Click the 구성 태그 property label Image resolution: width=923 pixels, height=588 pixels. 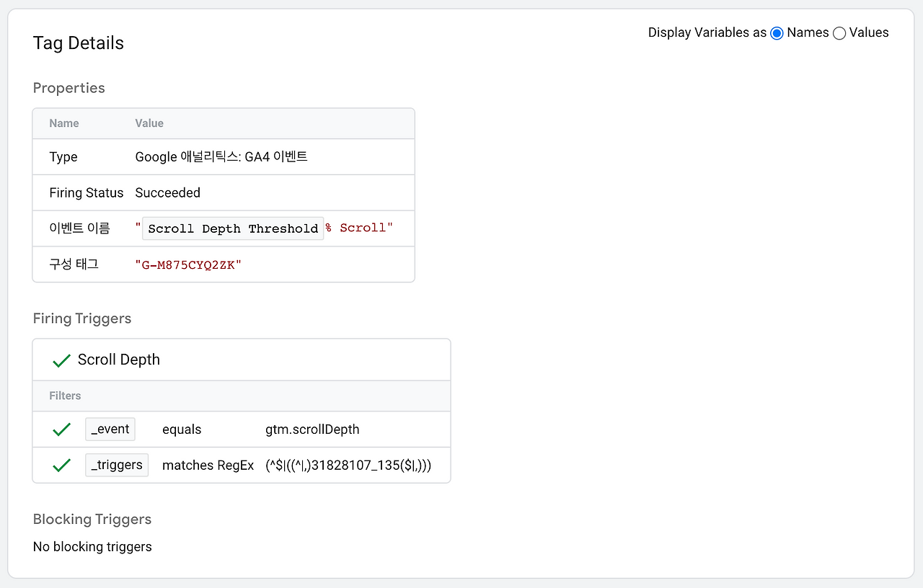coord(74,264)
